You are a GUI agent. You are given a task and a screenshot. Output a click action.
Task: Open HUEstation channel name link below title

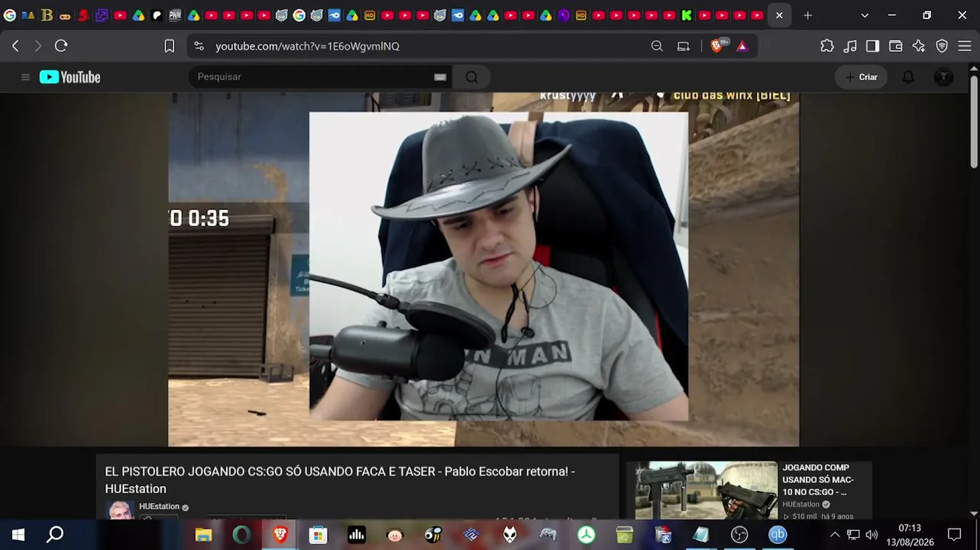[159, 506]
